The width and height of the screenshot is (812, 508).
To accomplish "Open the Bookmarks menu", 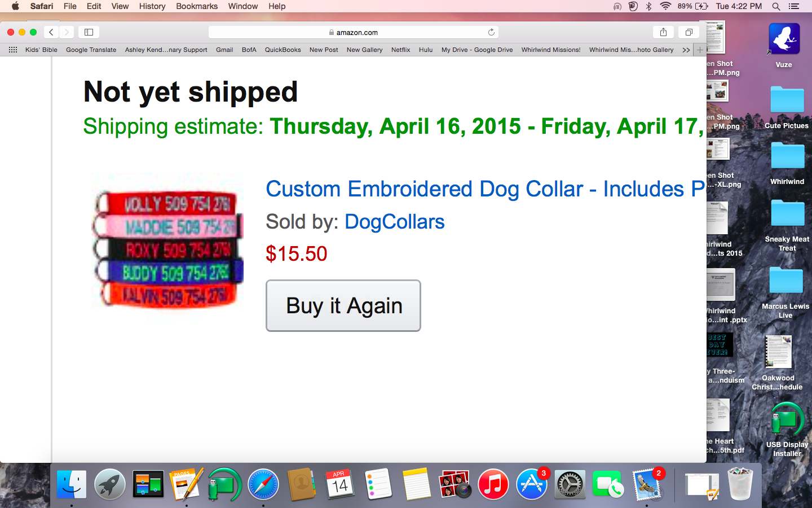I will [x=196, y=6].
